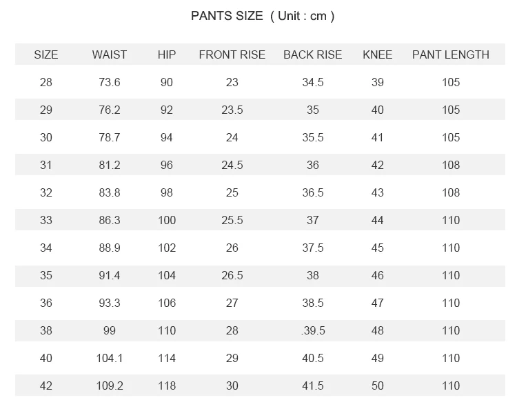Click knee value 50 in last row
The height and width of the screenshot is (420, 517).
[378, 386]
